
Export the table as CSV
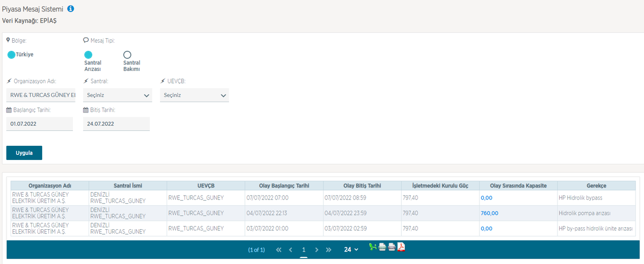[382, 247]
